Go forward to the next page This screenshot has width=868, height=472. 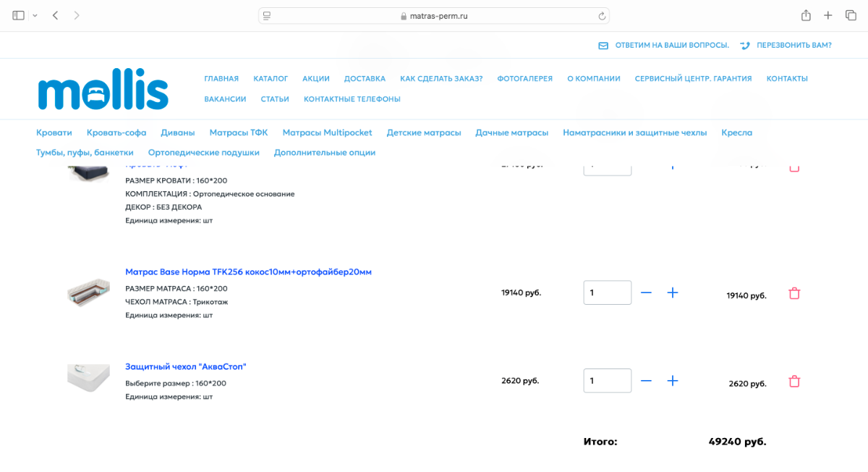click(77, 15)
